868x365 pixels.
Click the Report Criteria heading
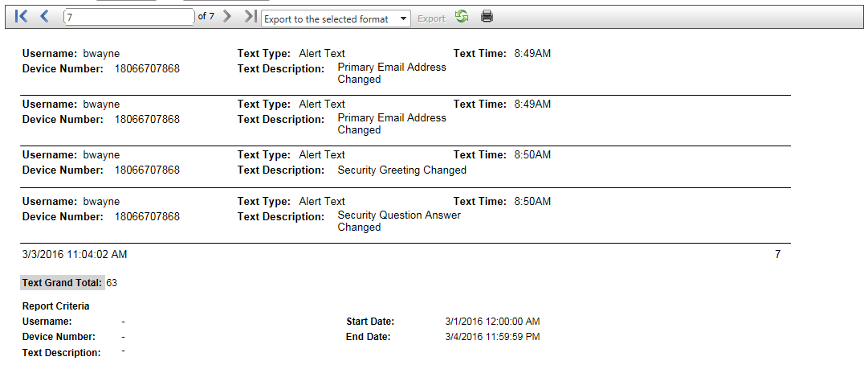pos(56,306)
